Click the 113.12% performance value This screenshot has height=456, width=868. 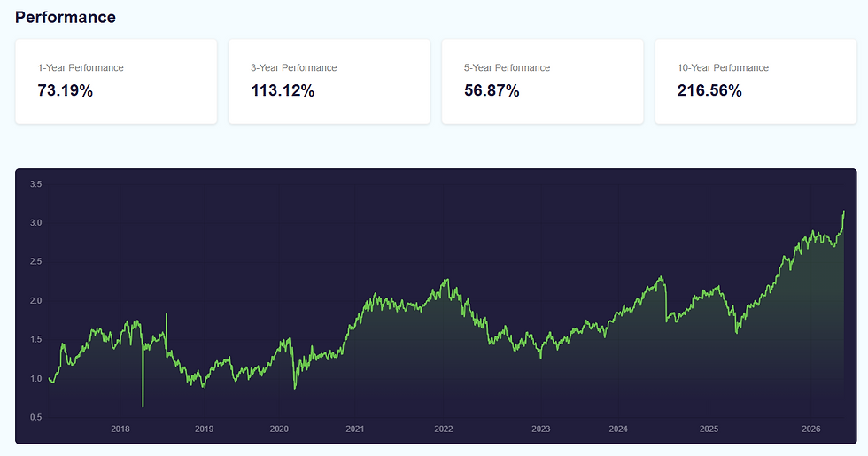tap(283, 90)
